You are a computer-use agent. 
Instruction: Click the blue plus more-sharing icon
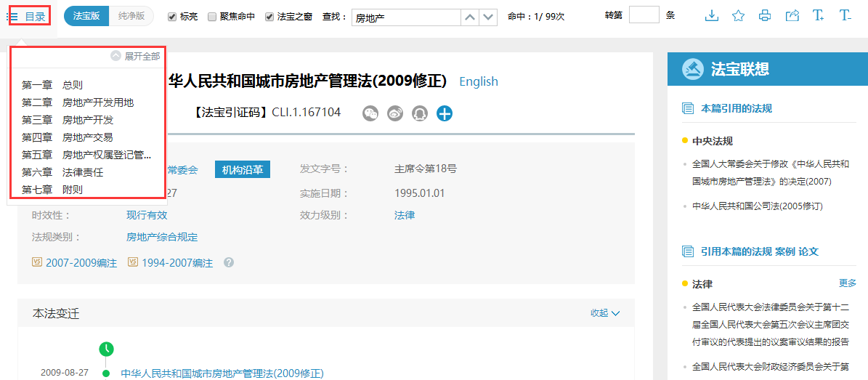coord(445,113)
